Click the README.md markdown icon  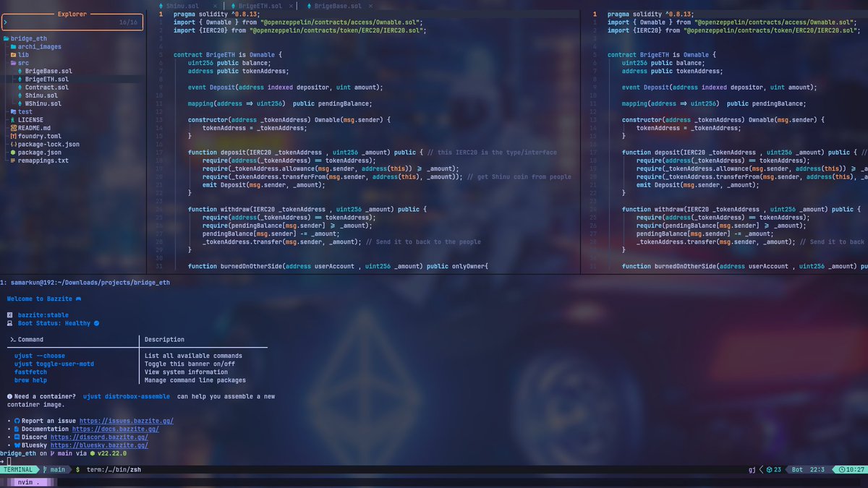[13, 128]
